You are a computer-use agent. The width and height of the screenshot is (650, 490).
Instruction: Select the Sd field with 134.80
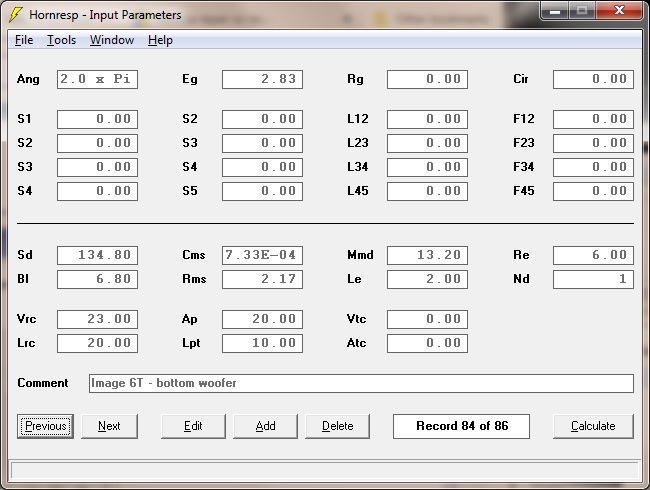pyautogui.click(x=97, y=255)
